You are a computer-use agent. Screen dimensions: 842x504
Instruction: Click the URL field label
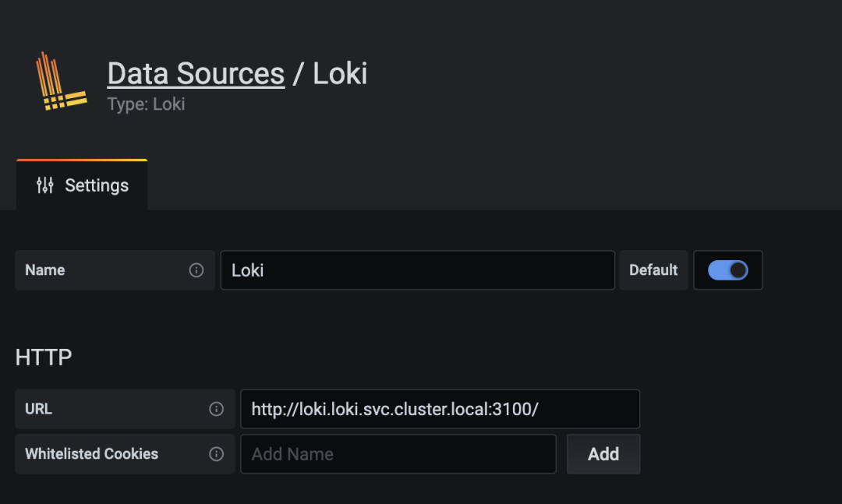coord(39,409)
